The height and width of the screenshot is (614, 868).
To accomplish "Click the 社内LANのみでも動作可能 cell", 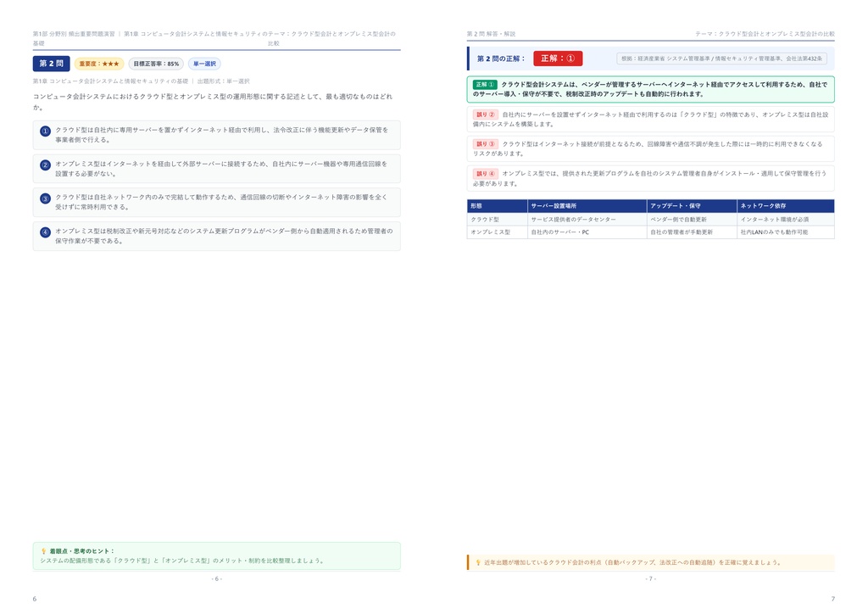I will point(786,232).
